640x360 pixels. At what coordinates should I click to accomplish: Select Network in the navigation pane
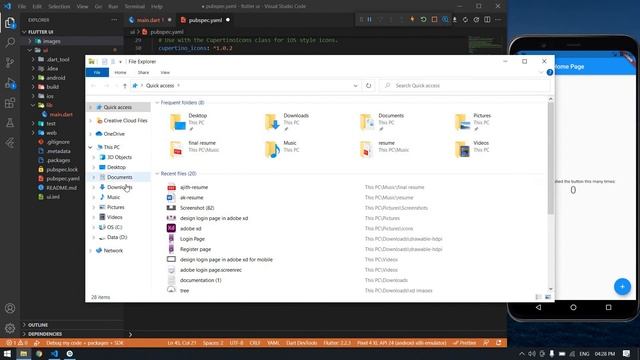(x=113, y=251)
